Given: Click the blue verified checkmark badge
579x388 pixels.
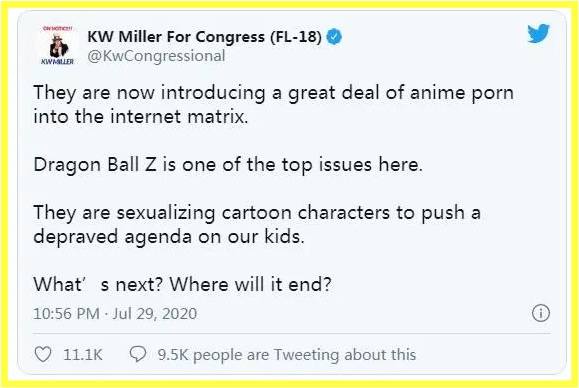Looking at the screenshot, I should tap(334, 37).
